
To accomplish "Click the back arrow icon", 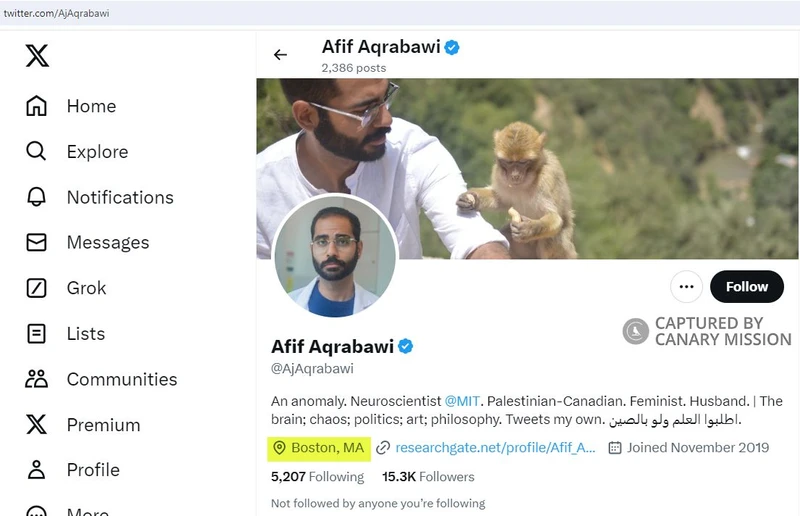I will pos(281,55).
